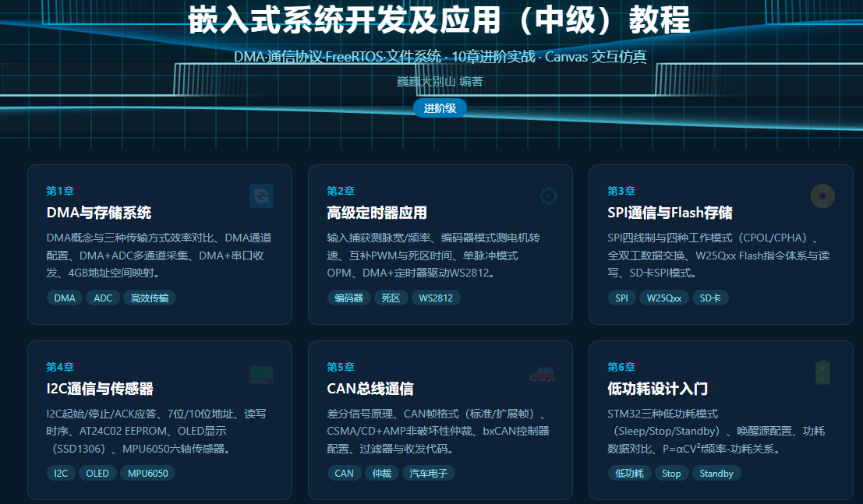863x504 pixels.
Task: Open chapter title SPI通信与Flash存储
Action: 670,213
